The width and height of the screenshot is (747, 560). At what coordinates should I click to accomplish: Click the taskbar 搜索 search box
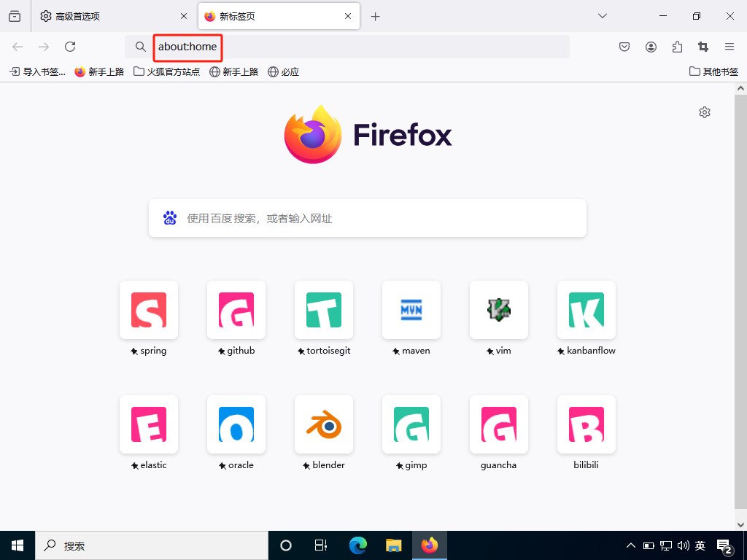152,545
